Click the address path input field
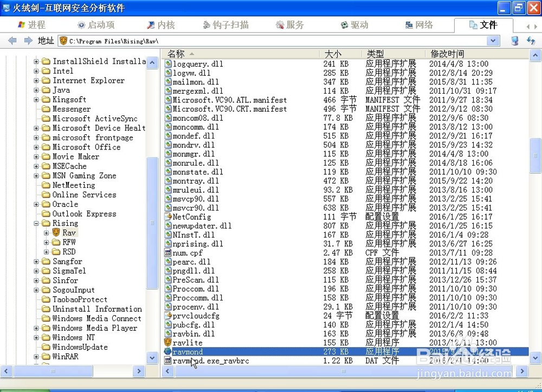The image size is (542, 392). pyautogui.click(x=279, y=41)
